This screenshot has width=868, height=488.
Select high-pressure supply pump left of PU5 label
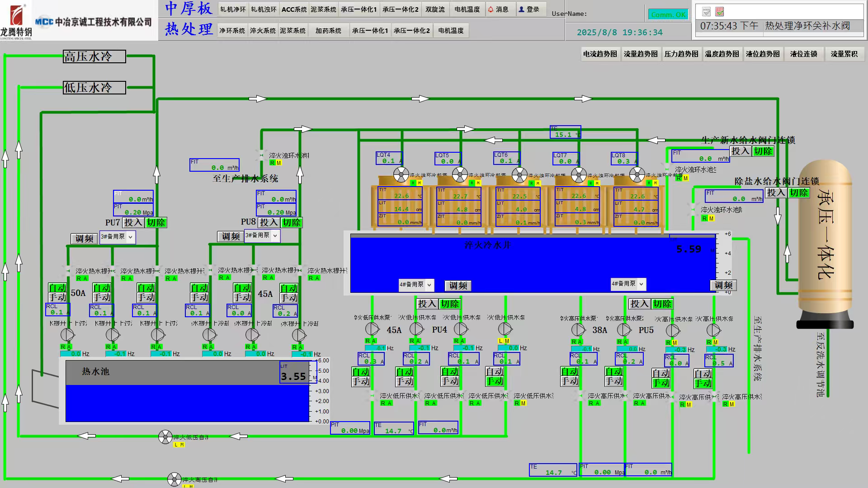[x=624, y=330]
